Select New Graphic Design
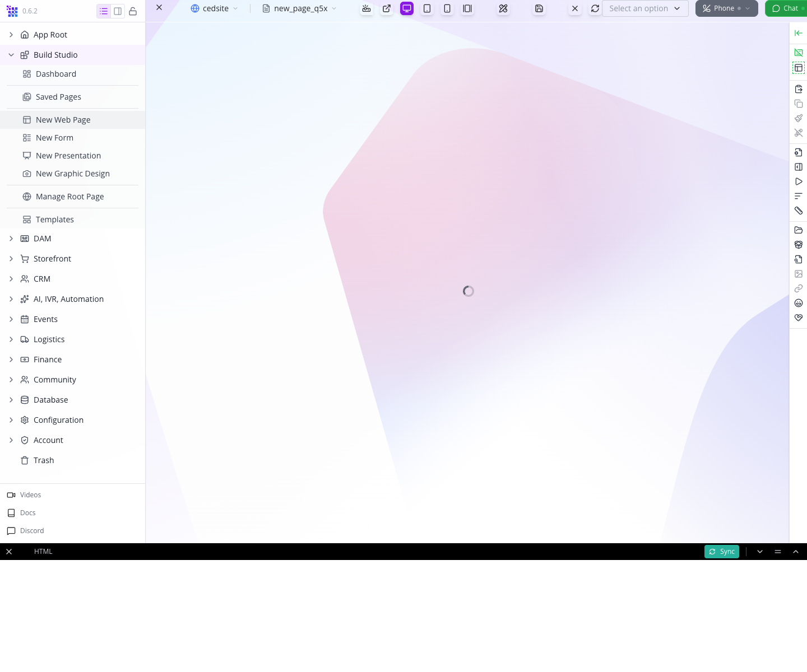 pyautogui.click(x=72, y=174)
